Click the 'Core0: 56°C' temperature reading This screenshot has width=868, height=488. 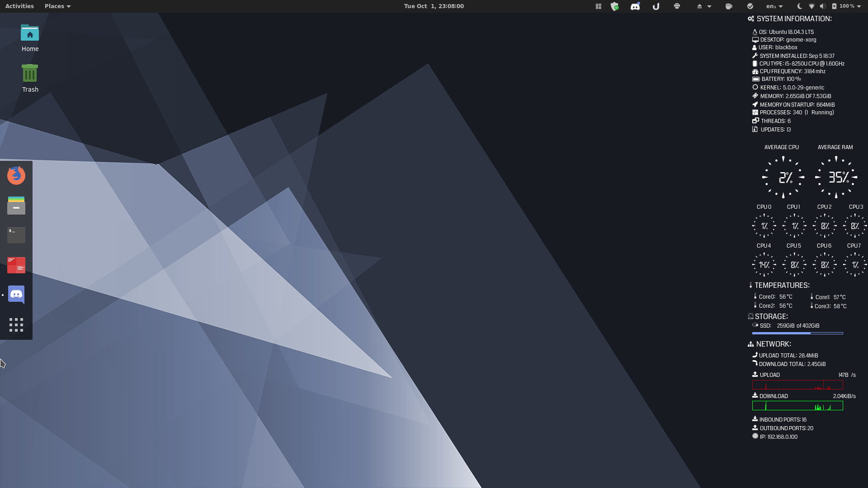(x=773, y=297)
